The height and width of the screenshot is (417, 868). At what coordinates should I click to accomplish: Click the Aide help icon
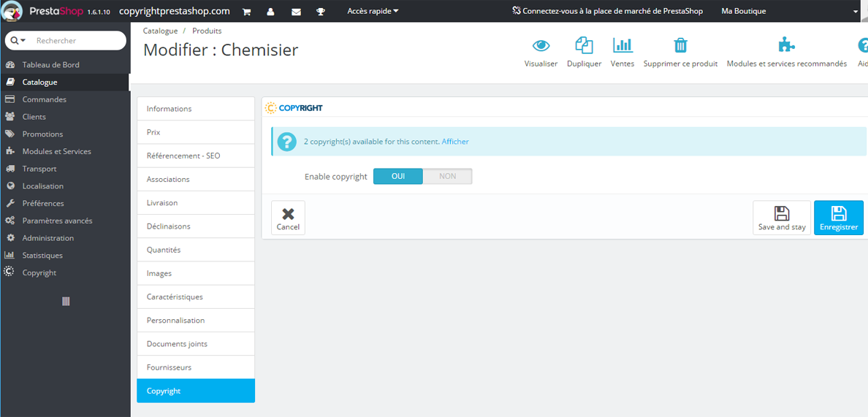[863, 45]
